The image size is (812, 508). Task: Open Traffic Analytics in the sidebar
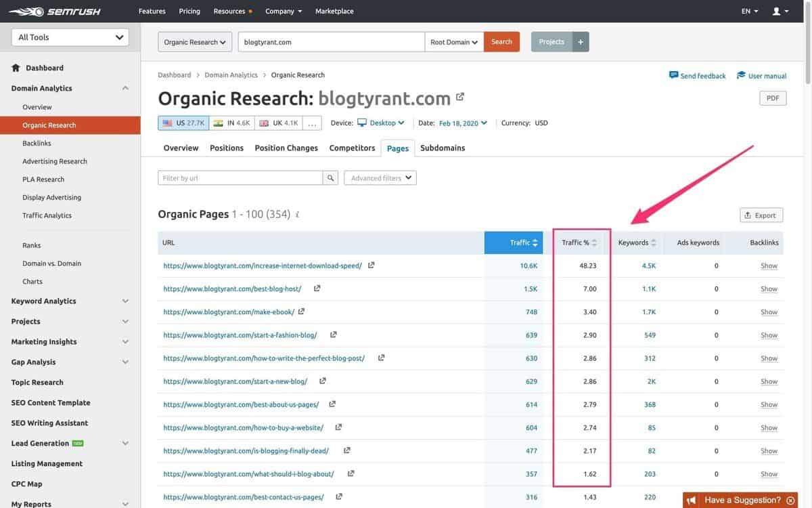[47, 215]
